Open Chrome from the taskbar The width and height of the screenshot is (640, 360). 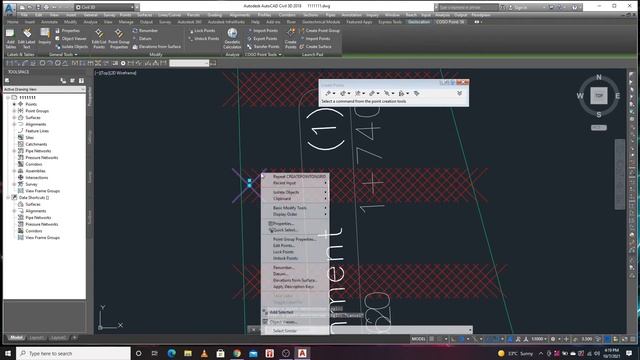click(x=237, y=353)
